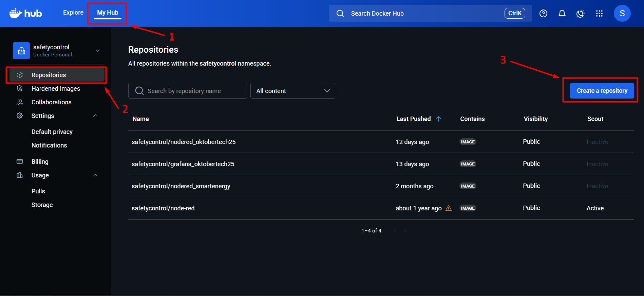Collapse the Usage section
Screen dimensions: 644x296
[95, 175]
